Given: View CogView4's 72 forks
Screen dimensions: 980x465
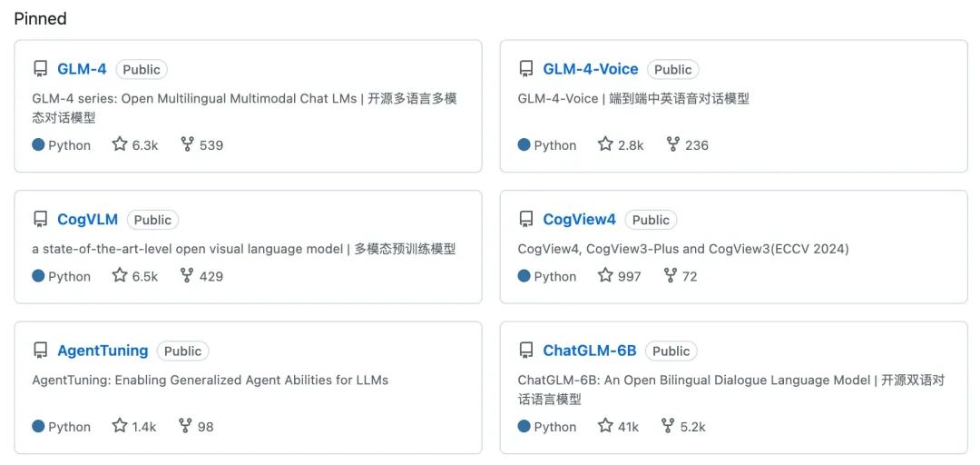Looking at the screenshot, I should click(680, 275).
